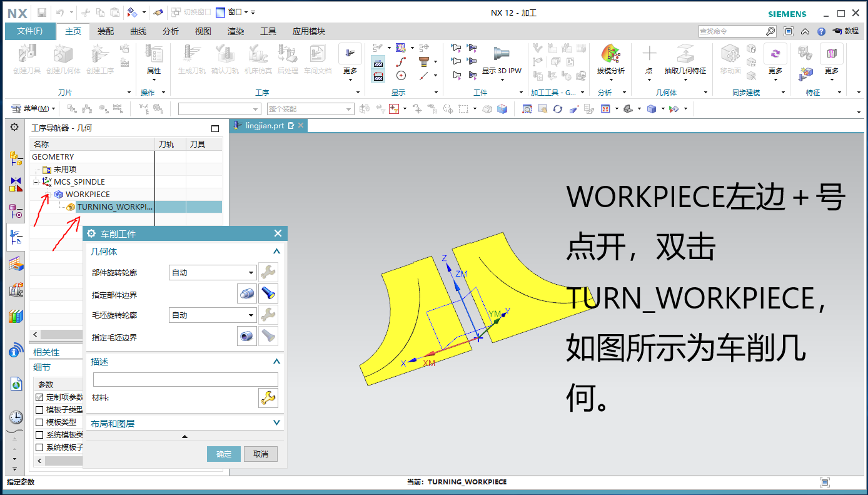
Task: Switch to the 渲染 ribbon tab
Action: [x=236, y=31]
